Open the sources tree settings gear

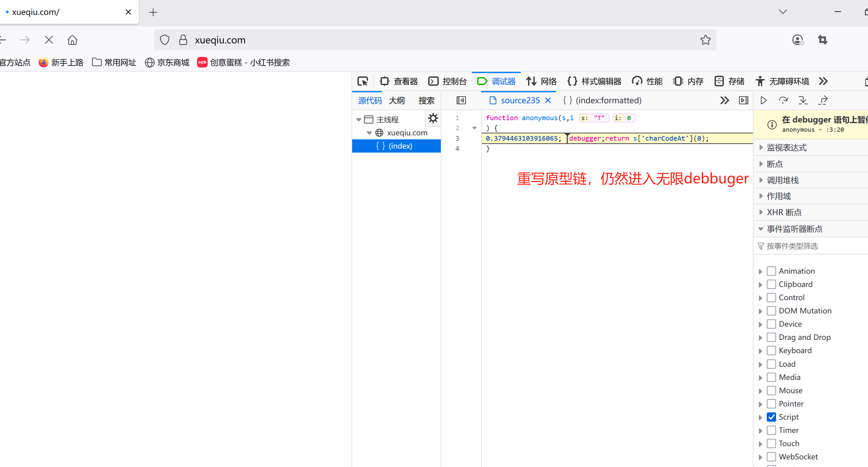point(433,118)
